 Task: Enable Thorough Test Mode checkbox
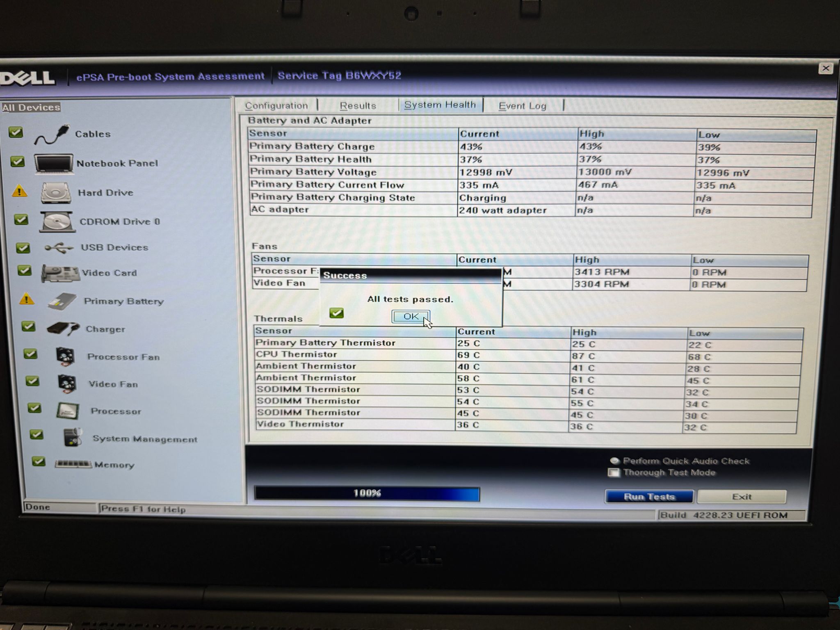coord(614,472)
